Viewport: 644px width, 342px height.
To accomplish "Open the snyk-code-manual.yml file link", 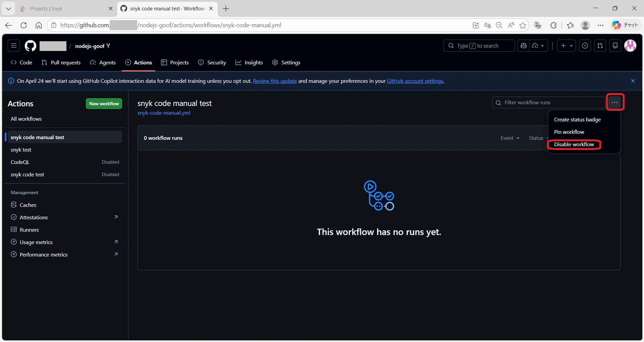I will click(x=164, y=113).
